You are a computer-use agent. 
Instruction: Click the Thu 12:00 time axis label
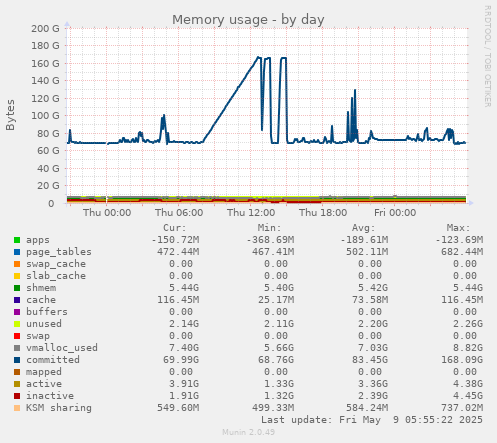coord(251,213)
